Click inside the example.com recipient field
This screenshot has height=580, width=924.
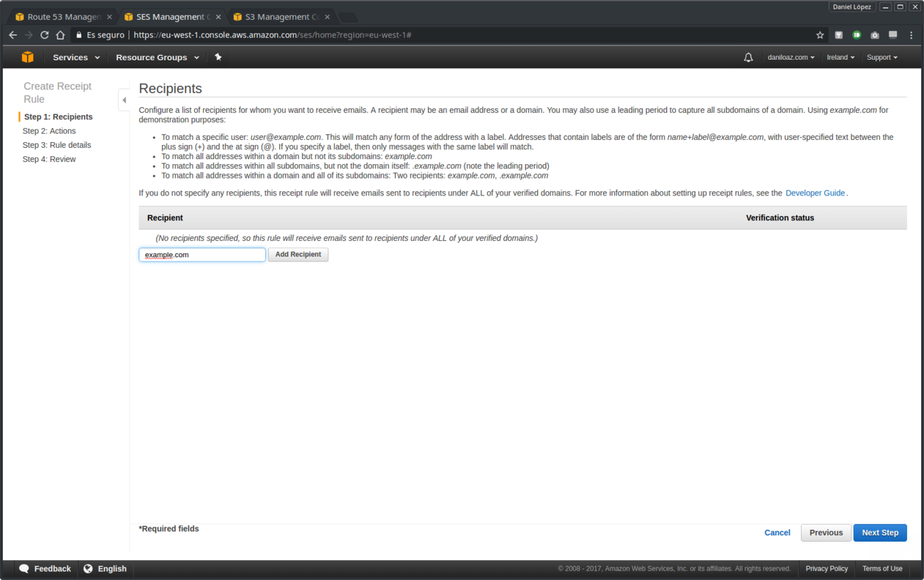pos(202,254)
